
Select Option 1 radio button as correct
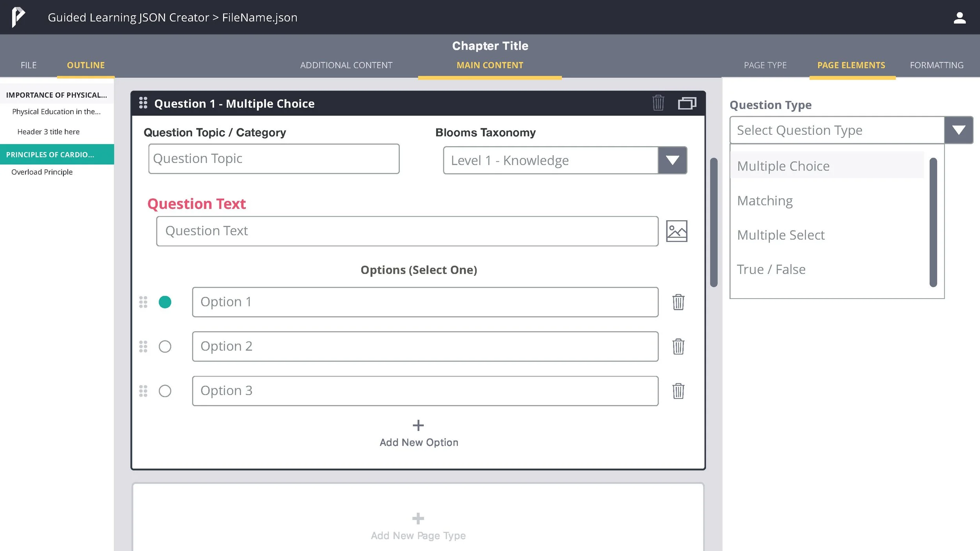click(165, 302)
